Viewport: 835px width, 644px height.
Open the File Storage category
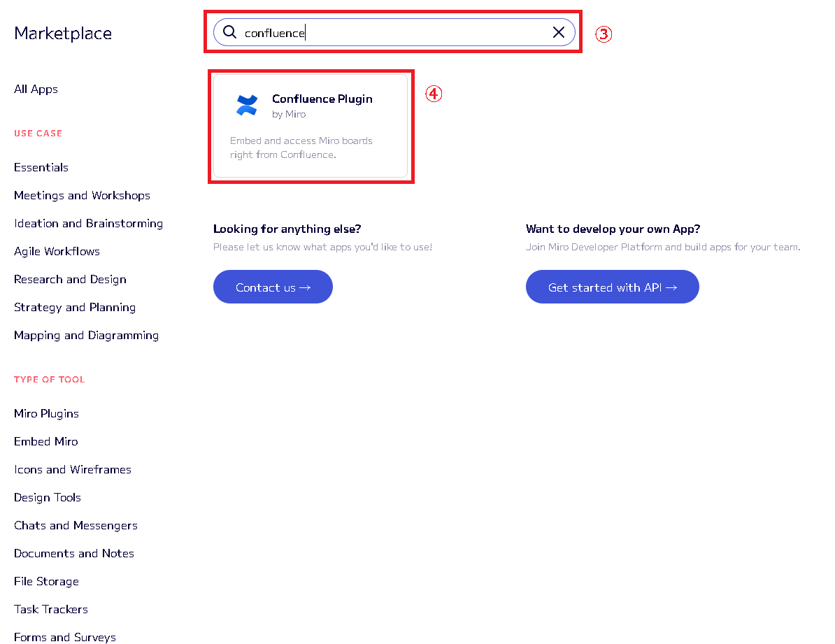(x=46, y=581)
